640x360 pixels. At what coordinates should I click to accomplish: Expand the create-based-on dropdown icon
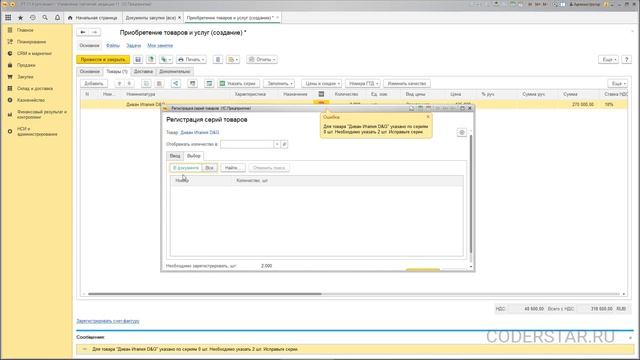point(166,60)
